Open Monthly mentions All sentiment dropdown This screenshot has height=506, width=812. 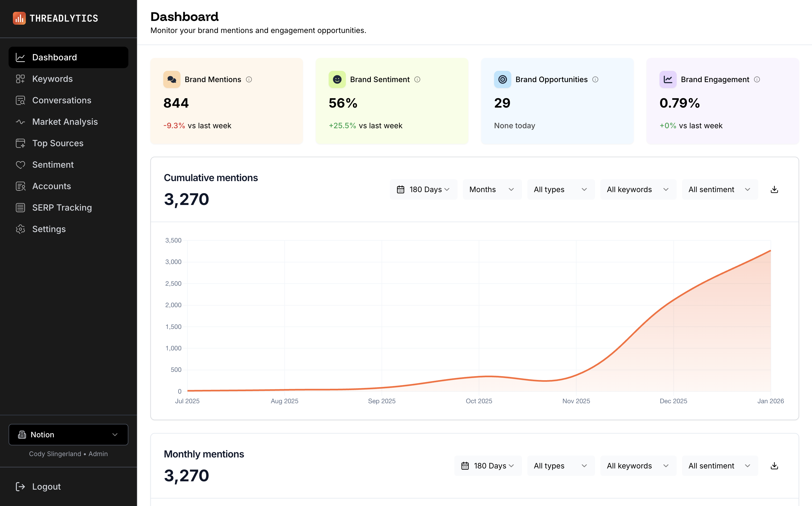pos(720,466)
